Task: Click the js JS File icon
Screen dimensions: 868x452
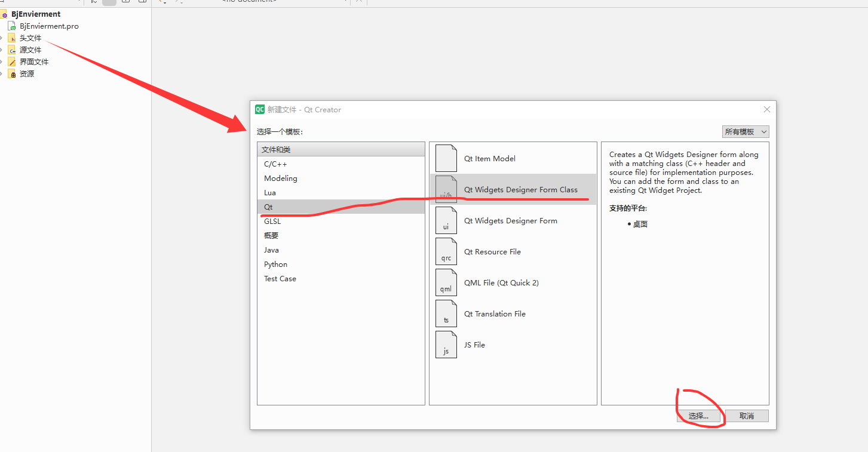Action: pyautogui.click(x=446, y=345)
